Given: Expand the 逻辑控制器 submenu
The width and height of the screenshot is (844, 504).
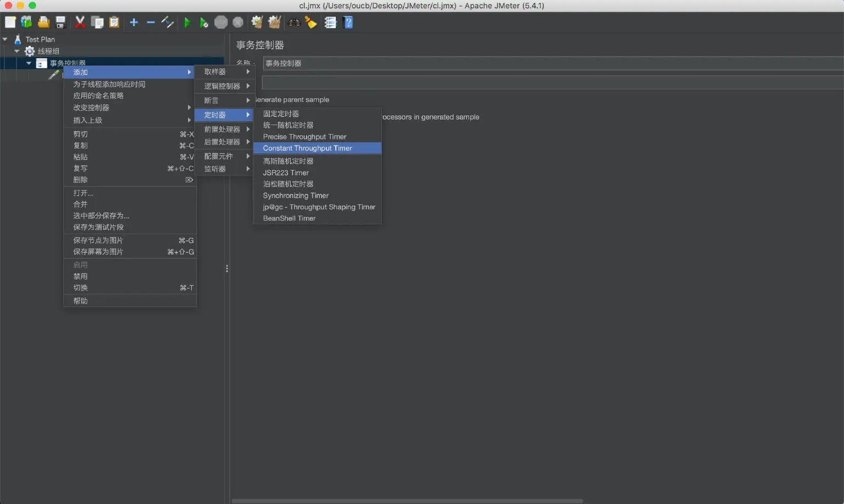Looking at the screenshot, I should [223, 86].
